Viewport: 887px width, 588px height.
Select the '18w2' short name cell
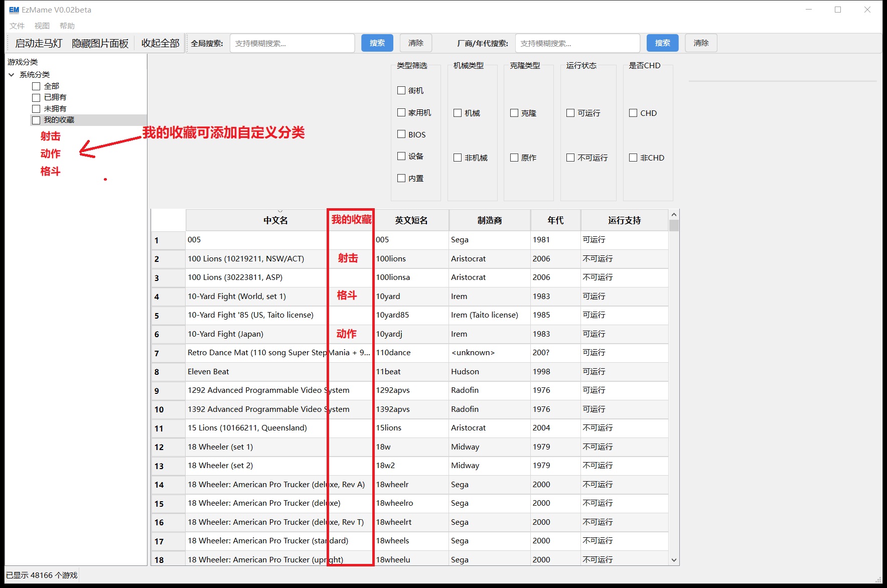pos(411,466)
